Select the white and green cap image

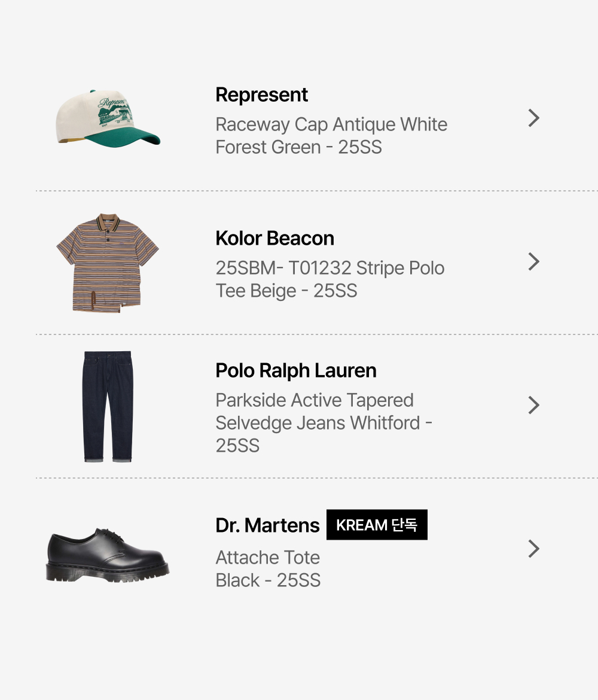[108, 118]
